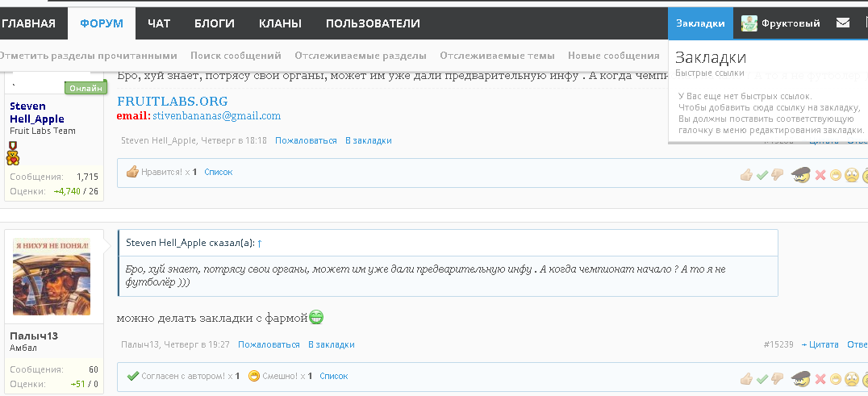Viewport: 868px width, 396px height.
Task: Click the Фруктовый user avatar icon
Action: pos(749,23)
